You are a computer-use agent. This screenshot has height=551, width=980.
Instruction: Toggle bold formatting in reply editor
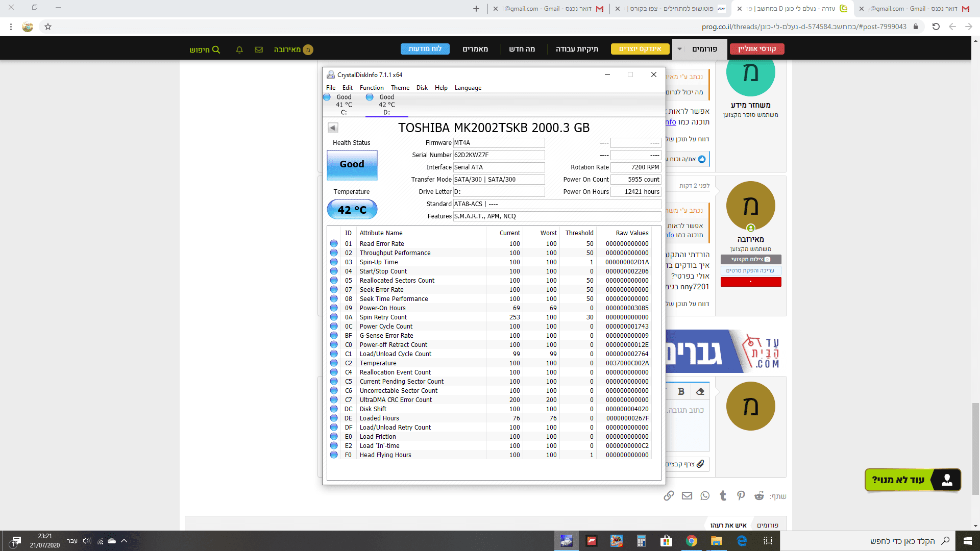point(681,391)
